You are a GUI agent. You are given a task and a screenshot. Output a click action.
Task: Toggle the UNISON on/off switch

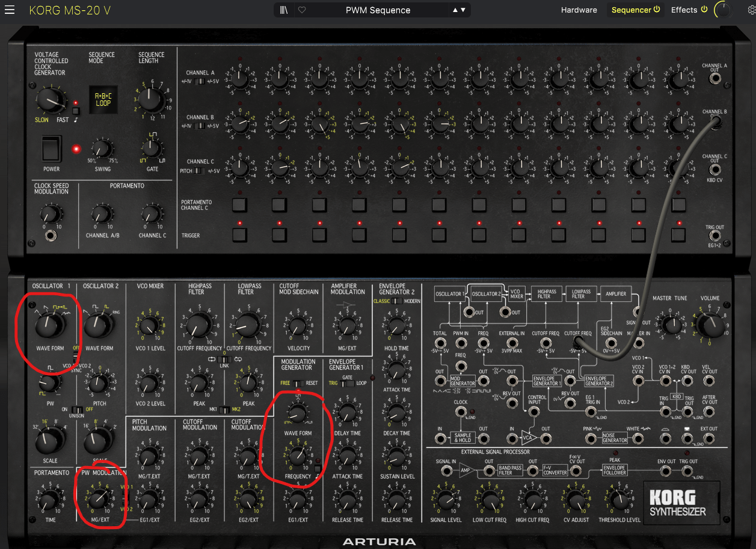point(78,409)
